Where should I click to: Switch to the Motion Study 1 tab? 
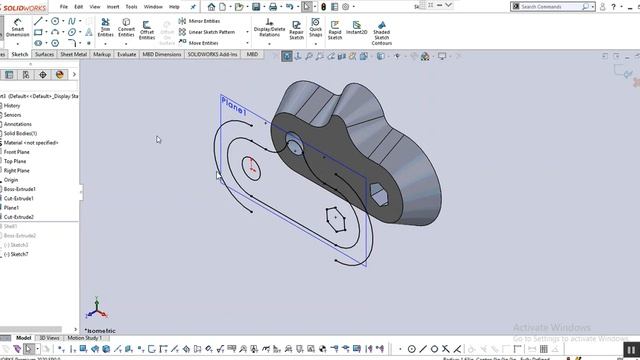coord(84,338)
